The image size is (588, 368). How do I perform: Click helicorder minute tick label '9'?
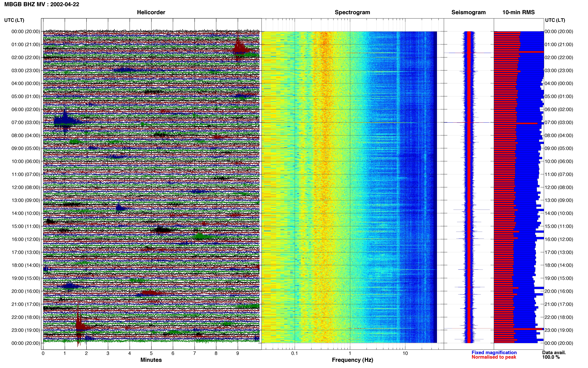point(238,353)
